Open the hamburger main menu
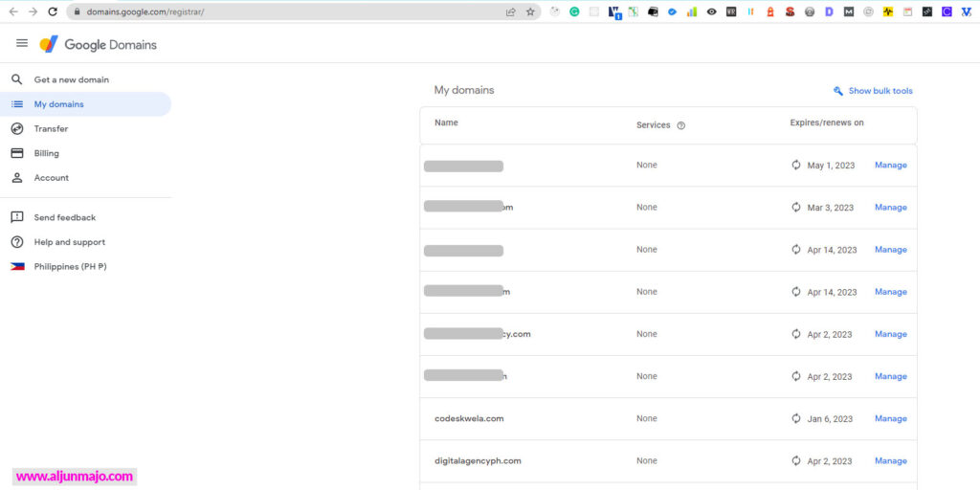The height and width of the screenshot is (490, 980). 22,43
